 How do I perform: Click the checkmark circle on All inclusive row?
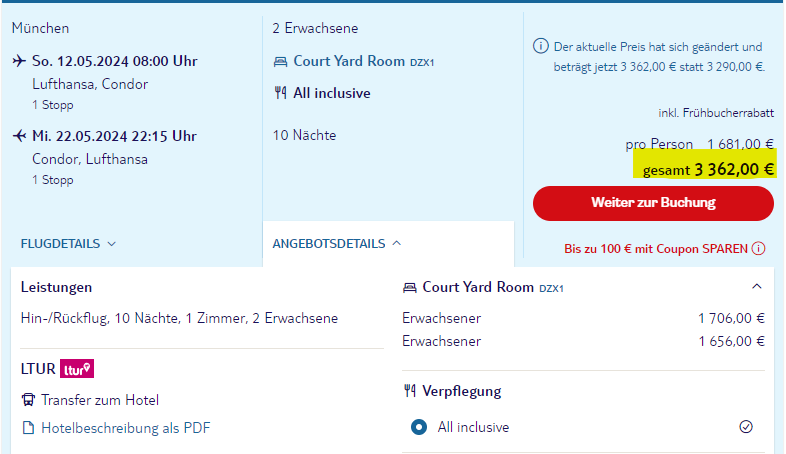[x=746, y=426]
